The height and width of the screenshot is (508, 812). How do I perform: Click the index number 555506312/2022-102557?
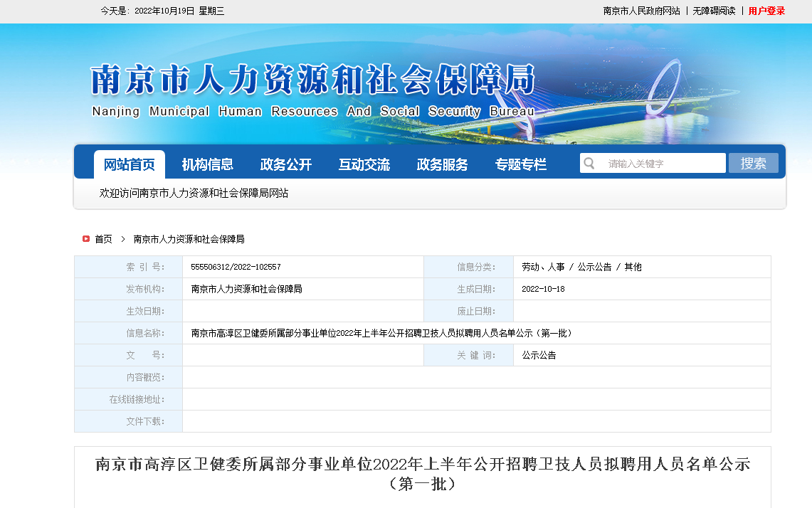[x=236, y=267]
